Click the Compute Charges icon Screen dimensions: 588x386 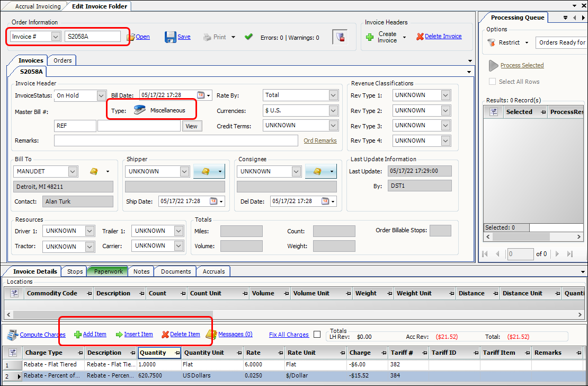(x=13, y=335)
